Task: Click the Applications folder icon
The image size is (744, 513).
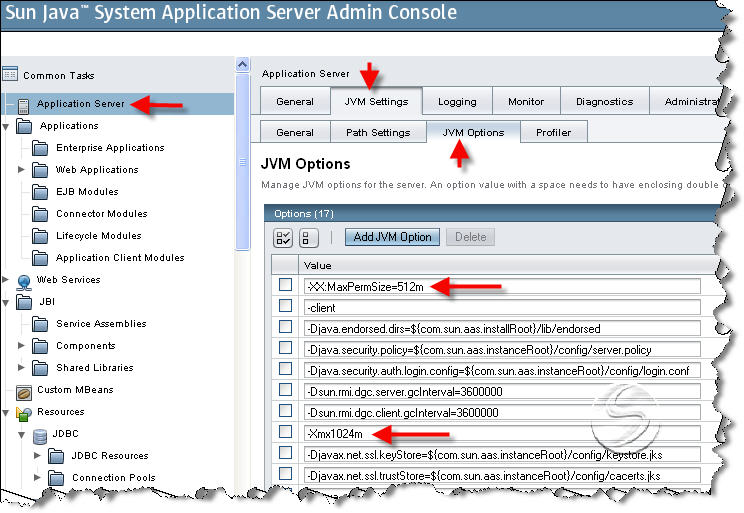Action: 24,127
